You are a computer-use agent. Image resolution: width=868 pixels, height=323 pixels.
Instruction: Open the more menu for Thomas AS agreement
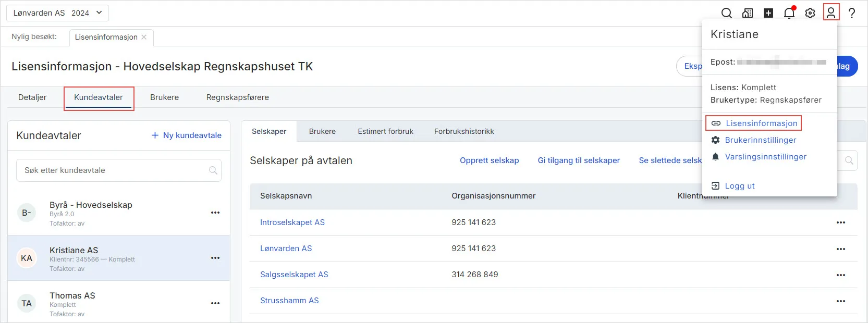click(x=215, y=303)
